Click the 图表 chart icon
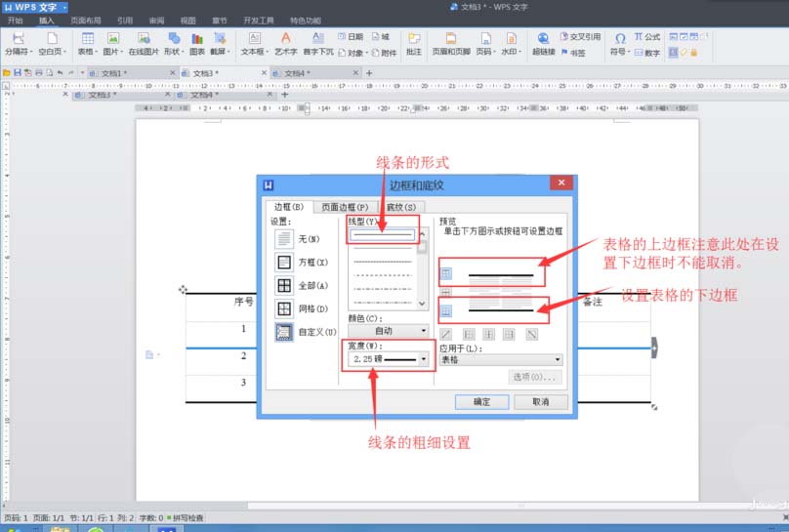The height and width of the screenshot is (532, 789). pos(197,43)
